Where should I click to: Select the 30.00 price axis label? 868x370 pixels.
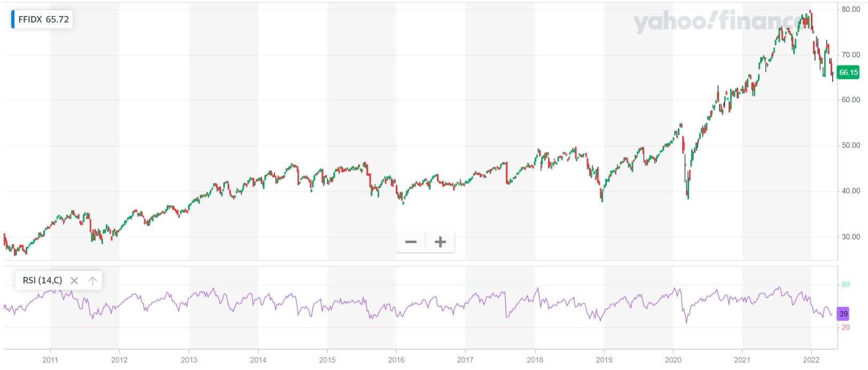point(851,237)
